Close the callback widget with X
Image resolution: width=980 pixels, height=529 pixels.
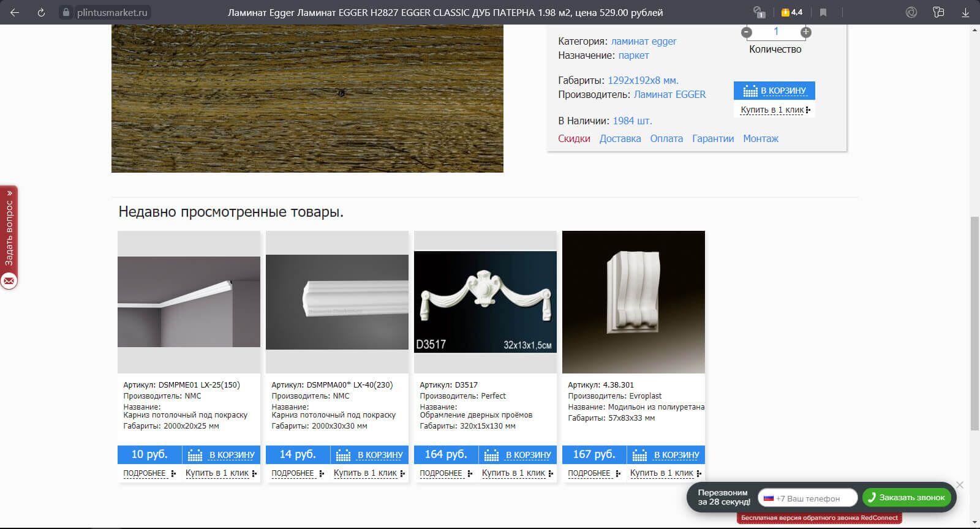(x=960, y=485)
